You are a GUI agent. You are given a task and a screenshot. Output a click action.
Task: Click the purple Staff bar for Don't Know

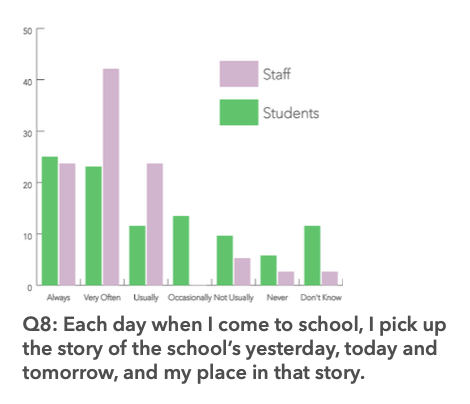coord(330,279)
